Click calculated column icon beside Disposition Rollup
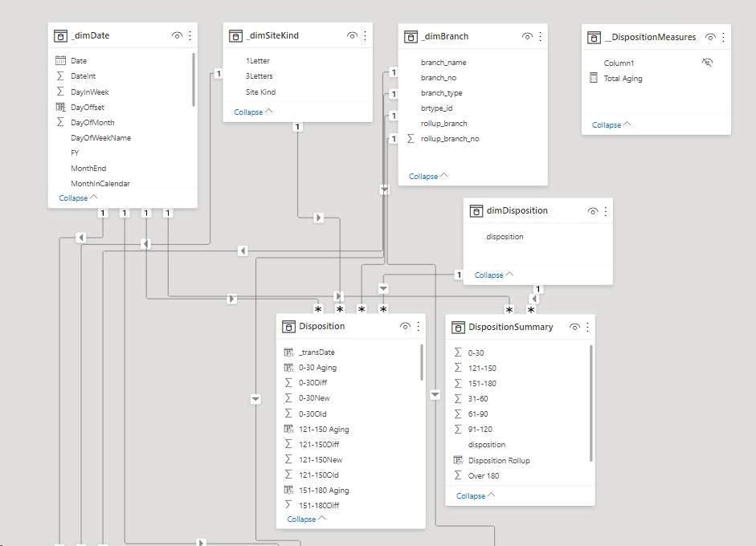 [459, 460]
